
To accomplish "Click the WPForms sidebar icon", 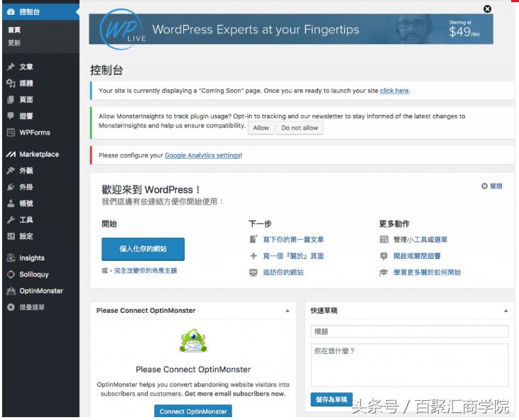I will coord(11,133).
